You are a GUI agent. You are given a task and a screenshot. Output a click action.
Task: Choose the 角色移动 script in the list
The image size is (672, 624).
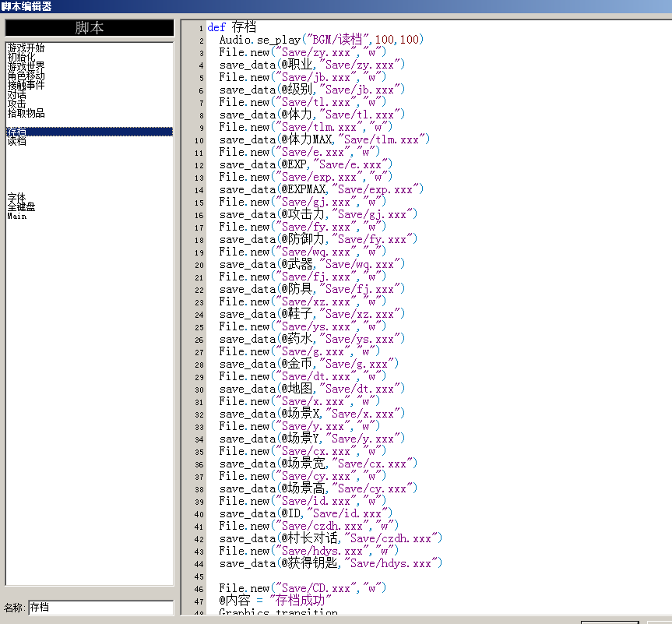click(26, 76)
